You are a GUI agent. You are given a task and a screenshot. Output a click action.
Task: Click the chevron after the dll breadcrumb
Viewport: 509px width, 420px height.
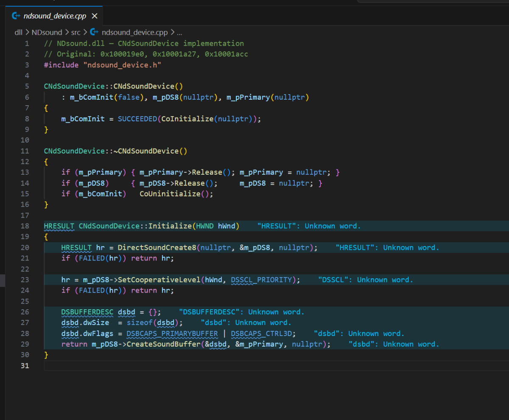point(27,32)
